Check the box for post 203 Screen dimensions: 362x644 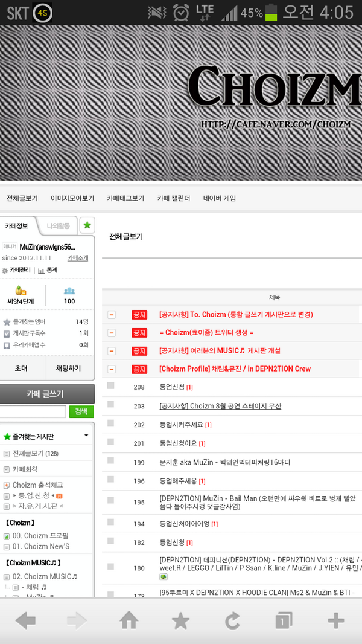point(110,404)
